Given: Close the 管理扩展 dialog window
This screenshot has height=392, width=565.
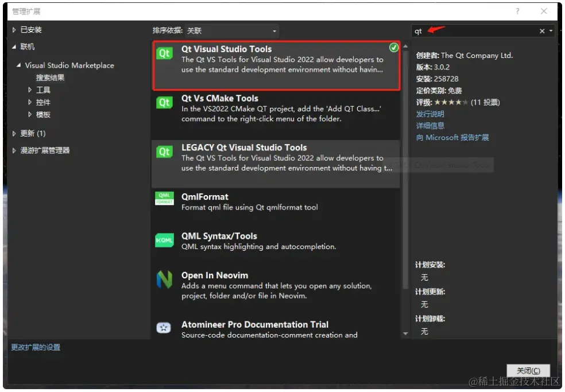Looking at the screenshot, I should click(x=544, y=11).
